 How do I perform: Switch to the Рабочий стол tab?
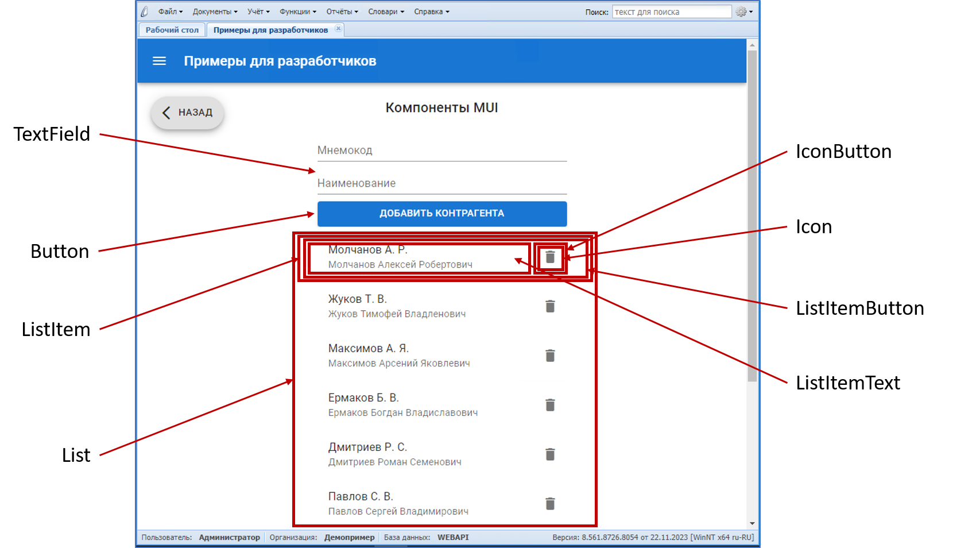[172, 30]
